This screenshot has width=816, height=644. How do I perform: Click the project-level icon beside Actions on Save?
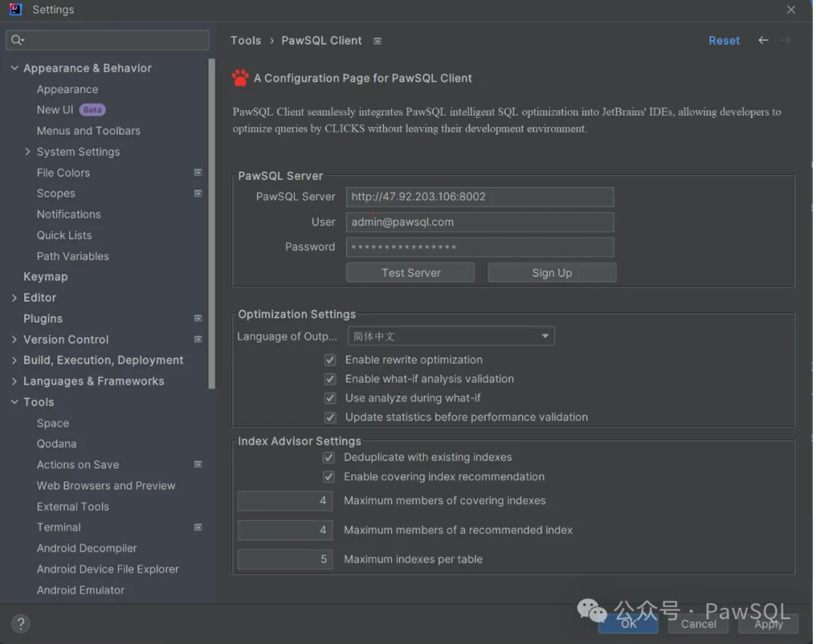[x=198, y=464]
